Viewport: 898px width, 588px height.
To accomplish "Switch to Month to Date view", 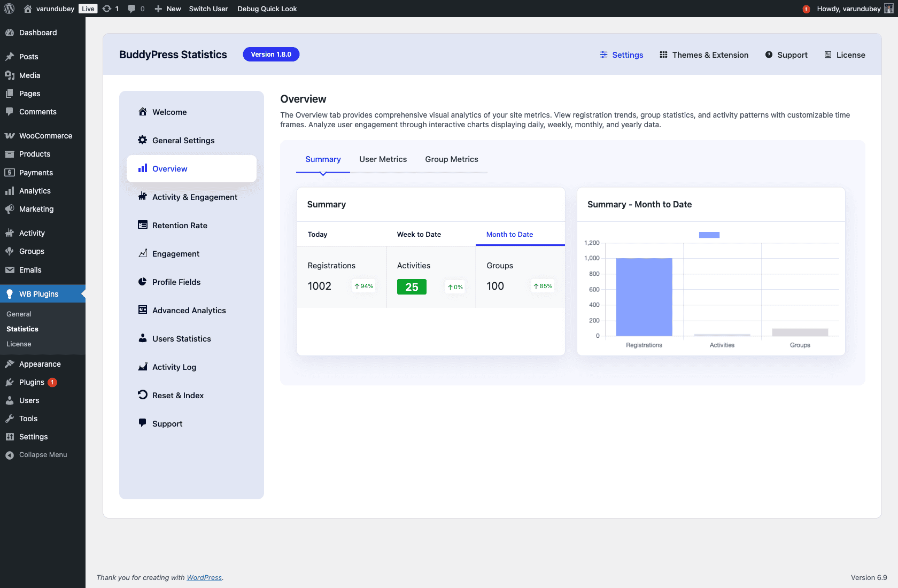I will (x=509, y=234).
